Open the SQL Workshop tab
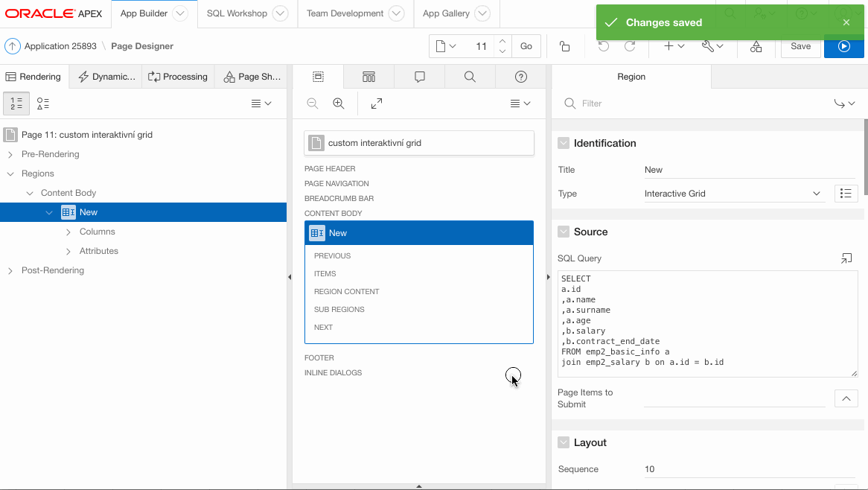This screenshot has height=490, width=868. coord(237,13)
